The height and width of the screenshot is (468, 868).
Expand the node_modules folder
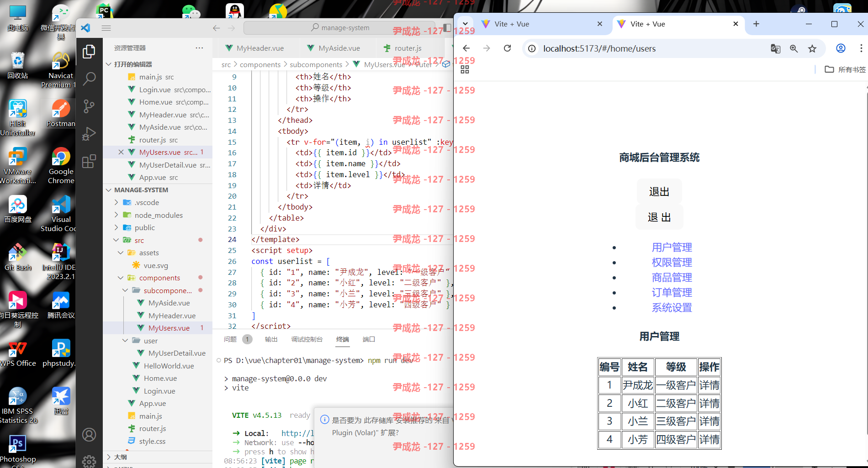pos(116,215)
